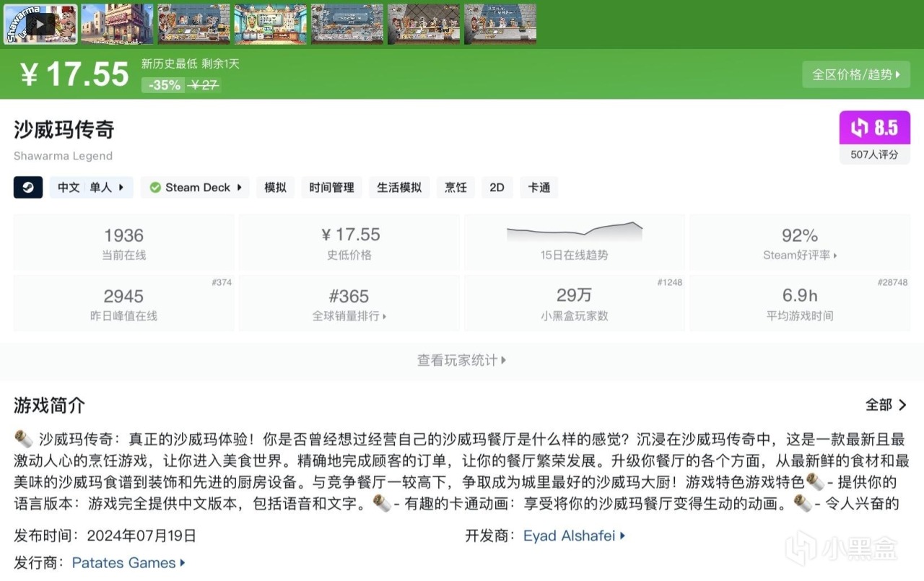Viewport: 924px width, 581px height.
Task: View the 507人评分 rating count
Action: click(x=874, y=154)
